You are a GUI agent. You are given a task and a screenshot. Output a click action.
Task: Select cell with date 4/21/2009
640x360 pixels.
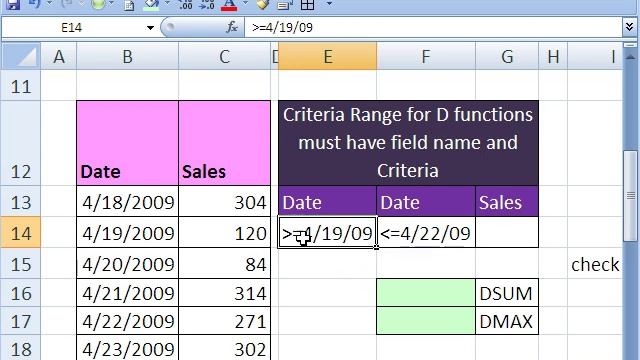coord(127,293)
